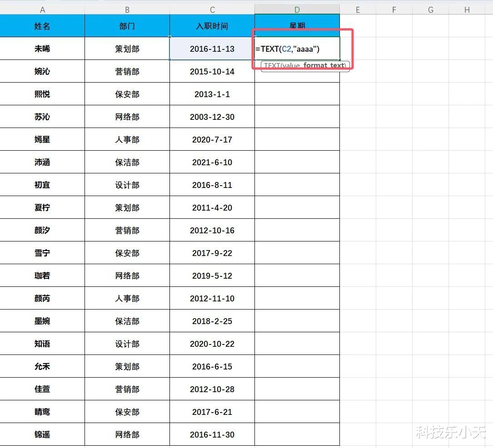Click the 部门 header cell
Image resolution: width=493 pixels, height=448 pixels.
point(127,26)
